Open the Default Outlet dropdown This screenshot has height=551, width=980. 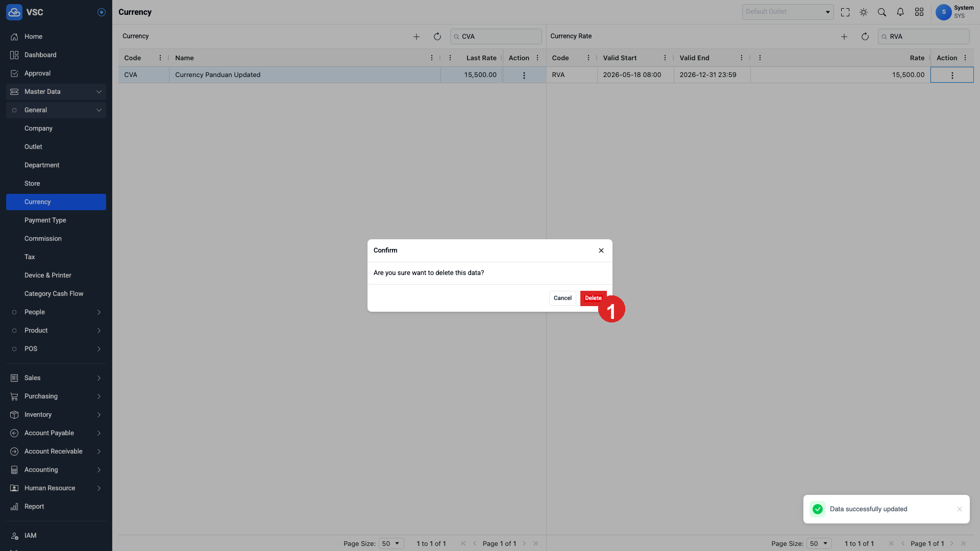[x=788, y=12]
